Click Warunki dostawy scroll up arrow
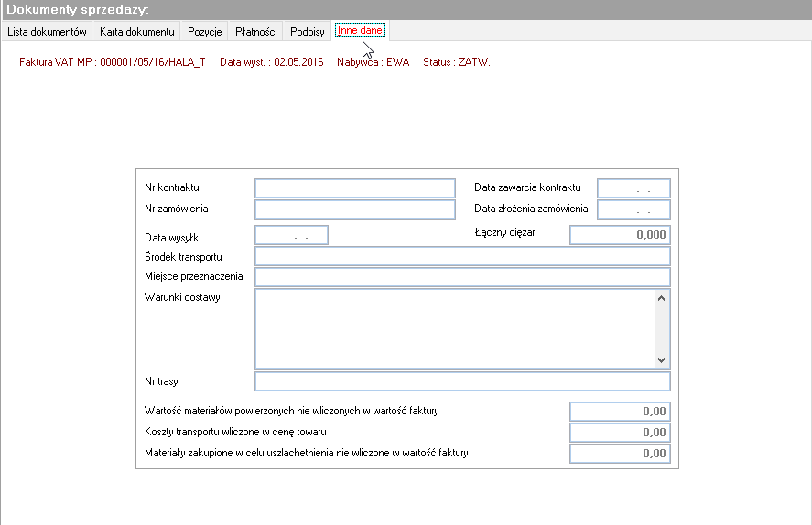Viewport: 812px width, 525px height. pyautogui.click(x=661, y=298)
